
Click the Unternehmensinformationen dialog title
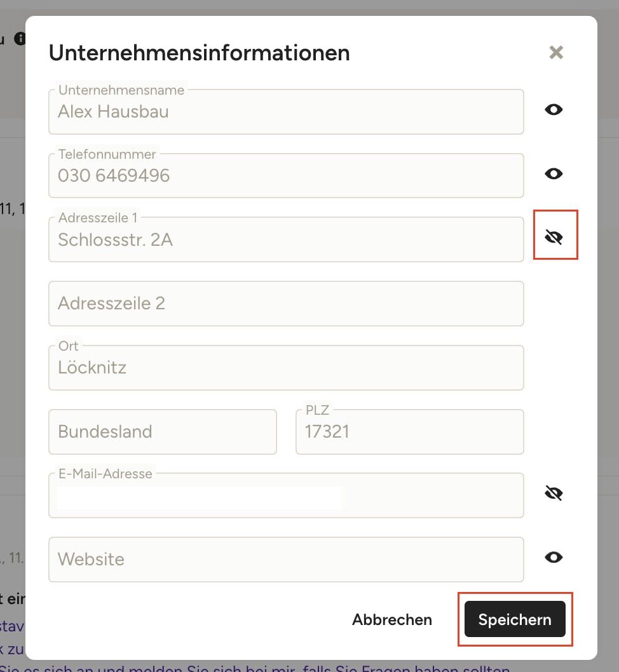(x=199, y=53)
